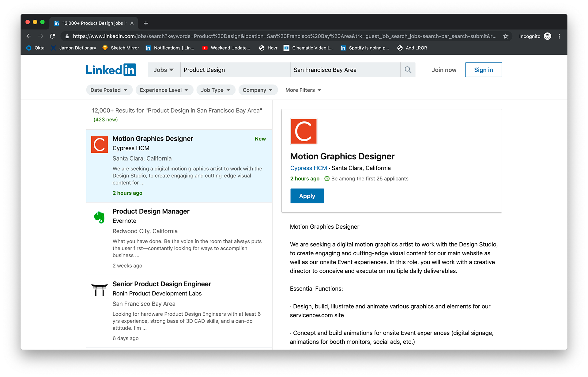This screenshot has width=588, height=377.
Task: Click Join now
Action: point(444,70)
